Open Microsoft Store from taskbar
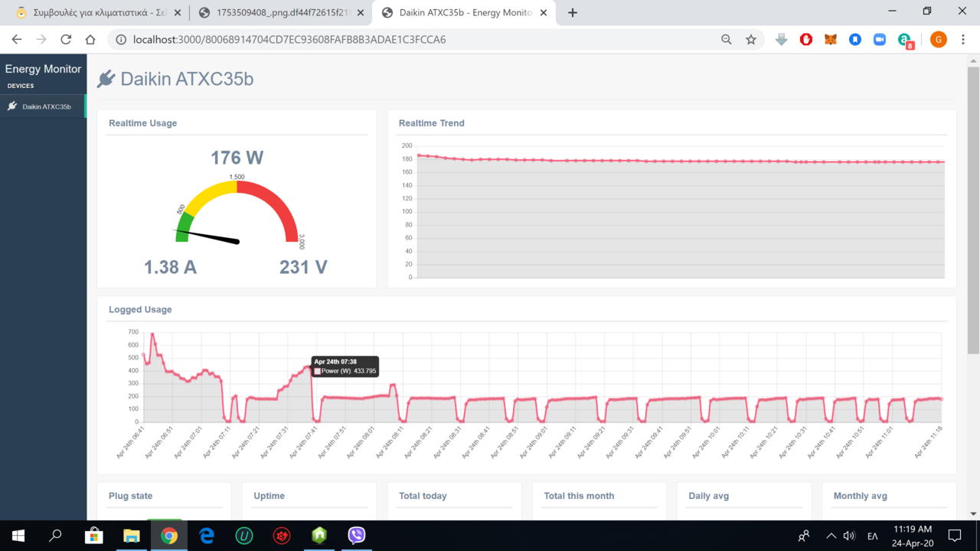This screenshot has width=980, height=551. pos(93,536)
